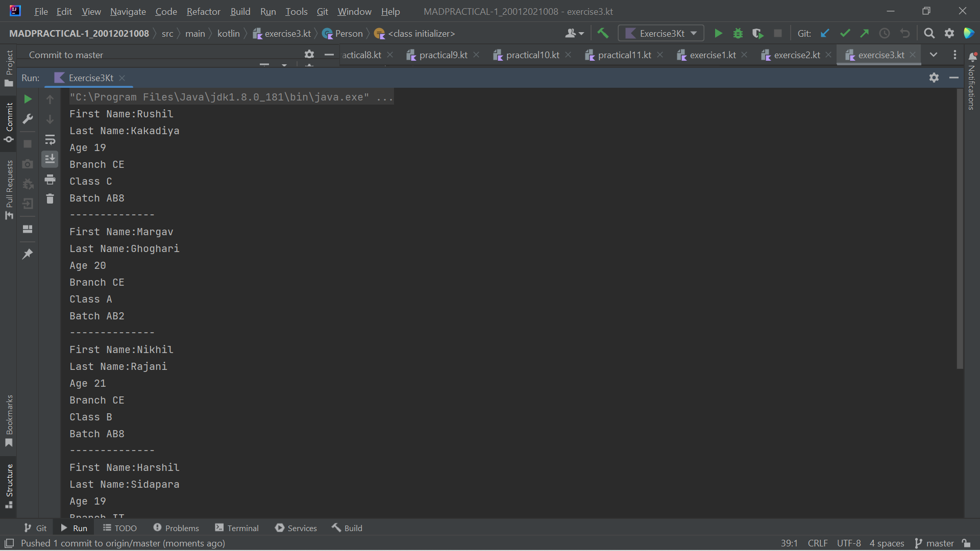Viewport: 980px width, 551px height.
Task: Open the TODO tool window
Action: click(x=120, y=528)
